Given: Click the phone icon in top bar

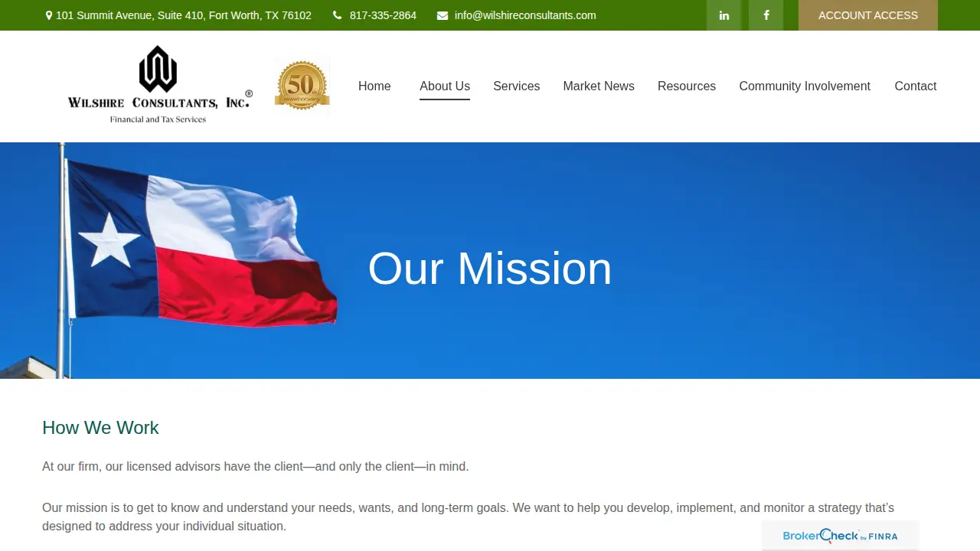Looking at the screenshot, I should coord(338,15).
